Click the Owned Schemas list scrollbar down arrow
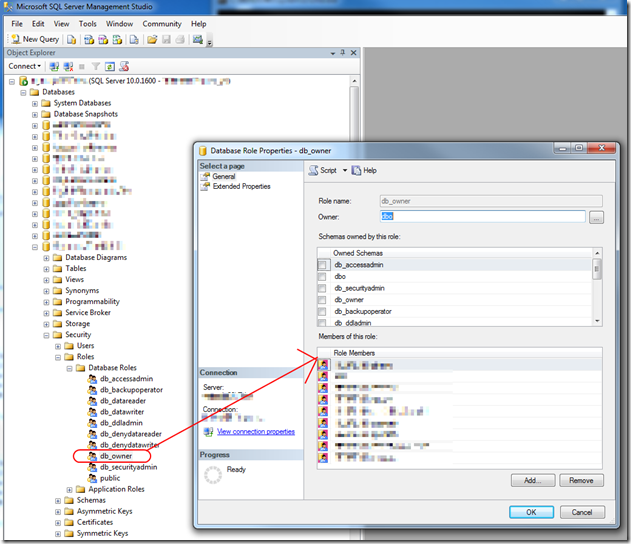 [598, 321]
